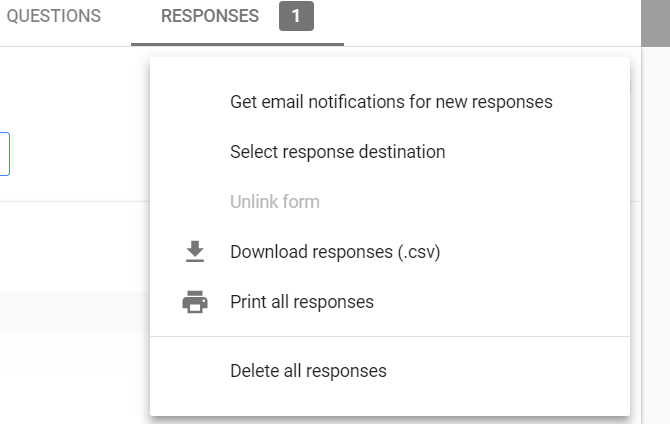This screenshot has height=424, width=670.
Task: Click the blue-outlined box at left edge
Action: [x=4, y=154]
